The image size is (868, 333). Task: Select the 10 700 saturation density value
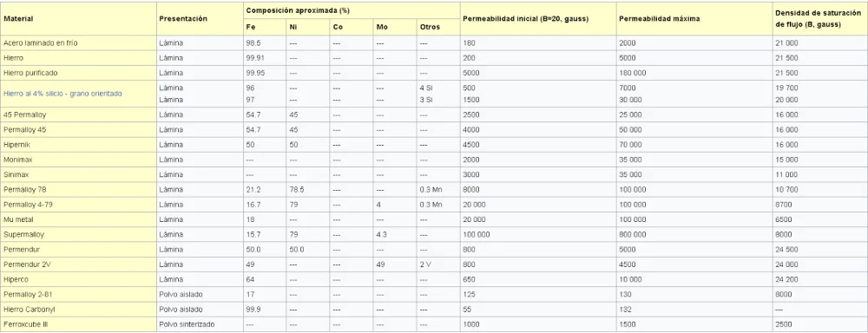click(x=786, y=189)
